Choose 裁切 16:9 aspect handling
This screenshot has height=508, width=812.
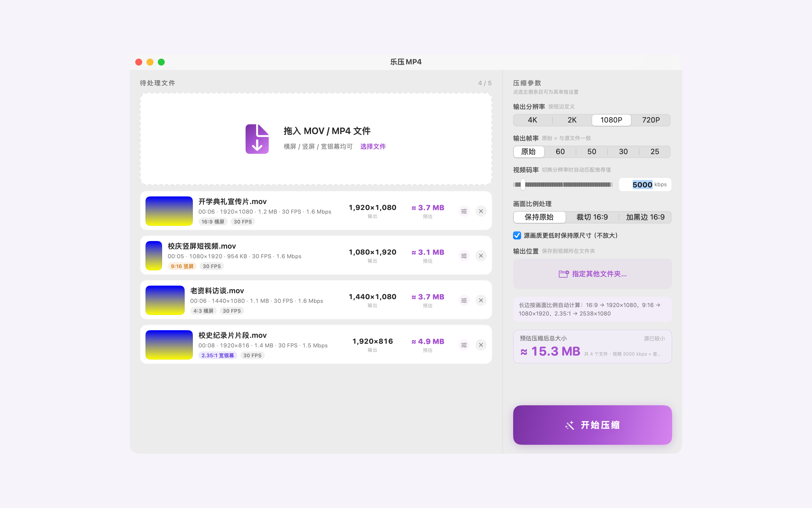pyautogui.click(x=592, y=217)
